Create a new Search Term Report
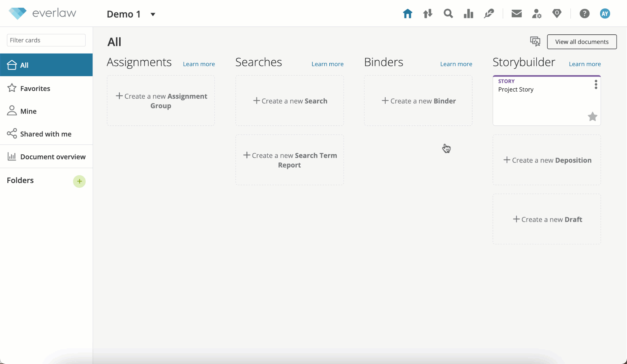Screen dimensions: 627x364 pyautogui.click(x=290, y=160)
